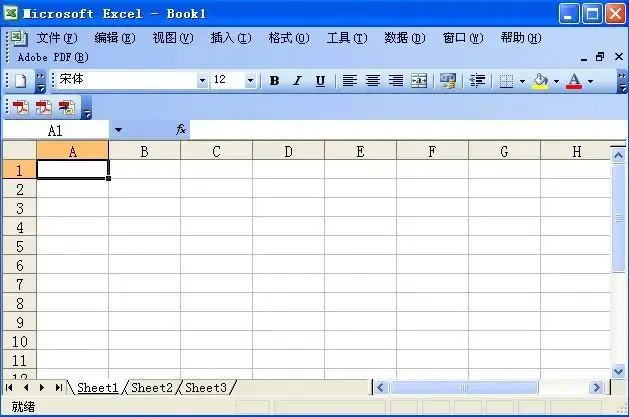Jump to last sheet tab arrow
Screen dimensions: 629x417
click(59, 387)
